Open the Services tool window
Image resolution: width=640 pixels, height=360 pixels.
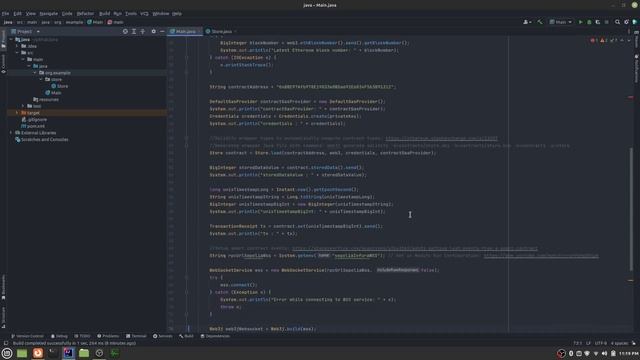[x=162, y=336]
